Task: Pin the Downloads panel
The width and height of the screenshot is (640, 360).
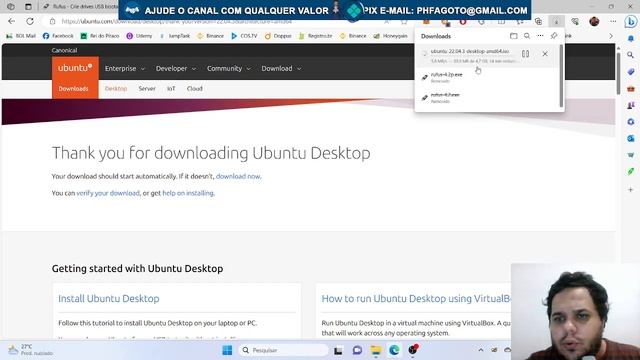Action: tap(554, 36)
